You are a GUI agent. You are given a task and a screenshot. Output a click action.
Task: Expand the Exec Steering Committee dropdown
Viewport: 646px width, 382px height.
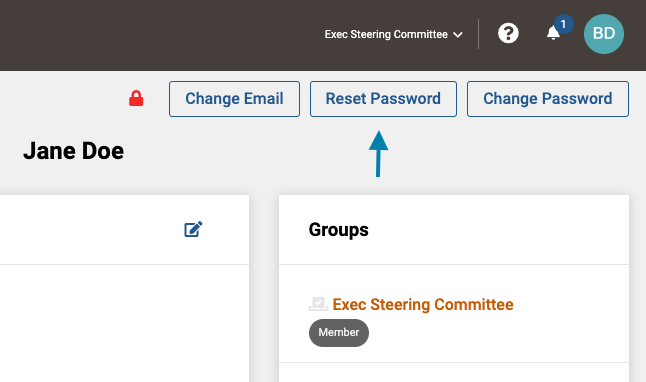coord(393,34)
